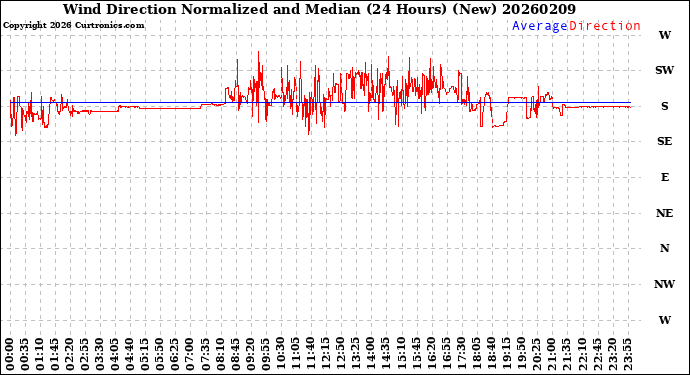This screenshot has height=375, width=690.
Task: Click the 18:40 time label
Action: pos(491,354)
